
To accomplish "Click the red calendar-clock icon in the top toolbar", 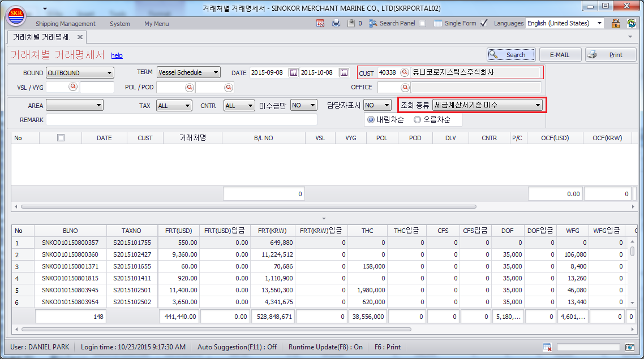I will coord(320,23).
